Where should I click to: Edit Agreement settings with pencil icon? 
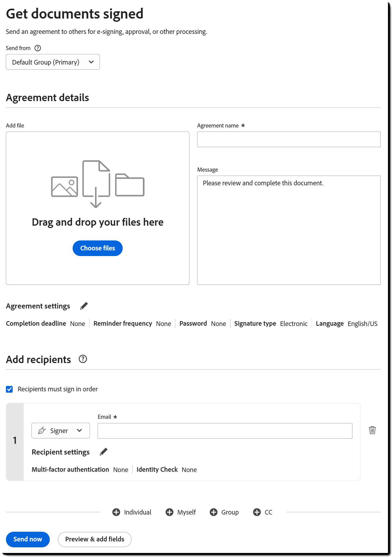coord(84,306)
